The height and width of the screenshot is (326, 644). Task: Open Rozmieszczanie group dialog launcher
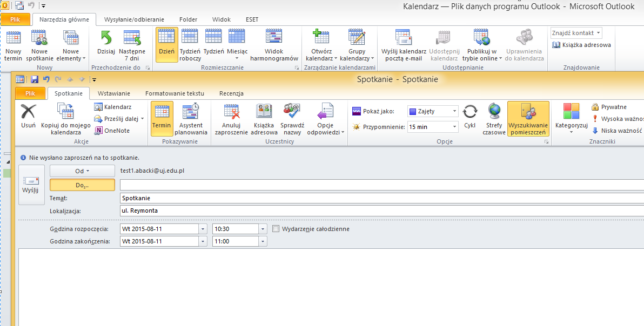(x=297, y=68)
